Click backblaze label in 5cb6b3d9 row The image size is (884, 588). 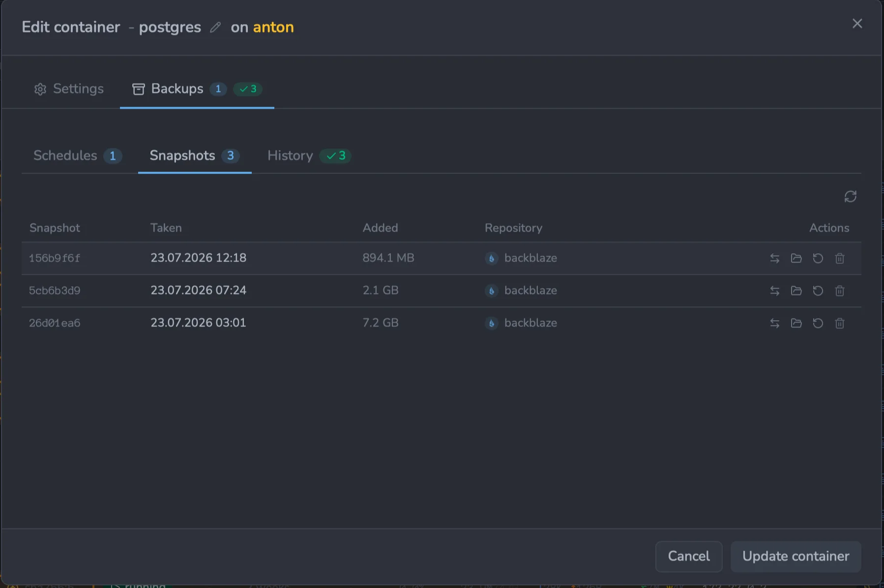pyautogui.click(x=530, y=290)
